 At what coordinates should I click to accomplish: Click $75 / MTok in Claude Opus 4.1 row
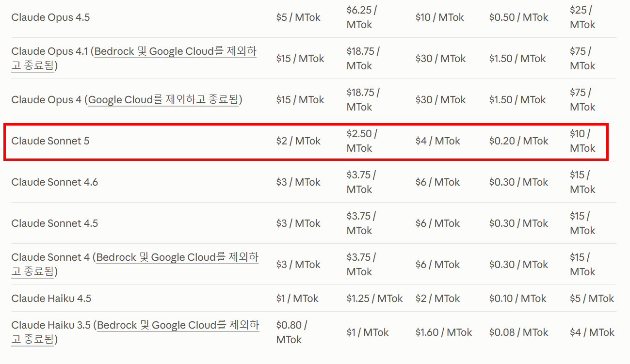point(582,59)
